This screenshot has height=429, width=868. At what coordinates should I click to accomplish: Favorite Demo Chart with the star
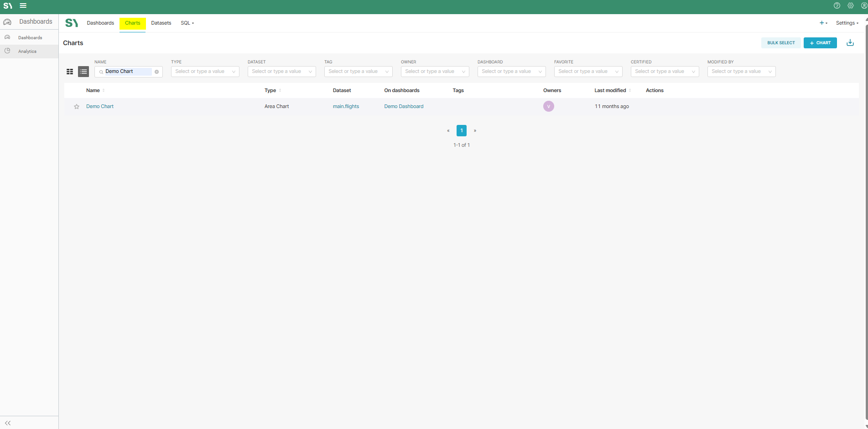click(77, 107)
